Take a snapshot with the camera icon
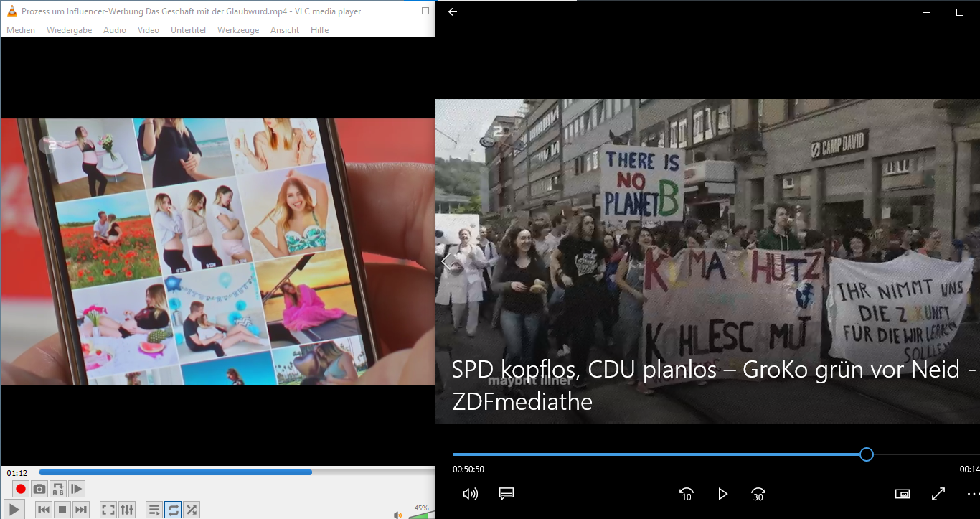This screenshot has width=980, height=519. [39, 490]
